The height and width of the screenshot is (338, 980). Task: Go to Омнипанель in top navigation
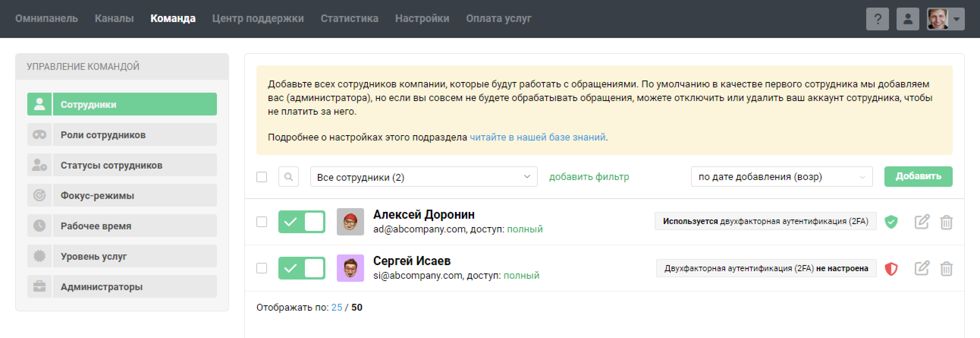point(46,18)
